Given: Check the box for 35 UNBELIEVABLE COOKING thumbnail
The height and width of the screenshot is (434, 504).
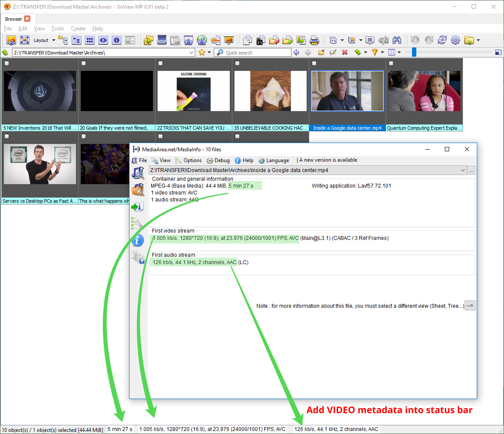Looking at the screenshot, I should tap(237, 64).
